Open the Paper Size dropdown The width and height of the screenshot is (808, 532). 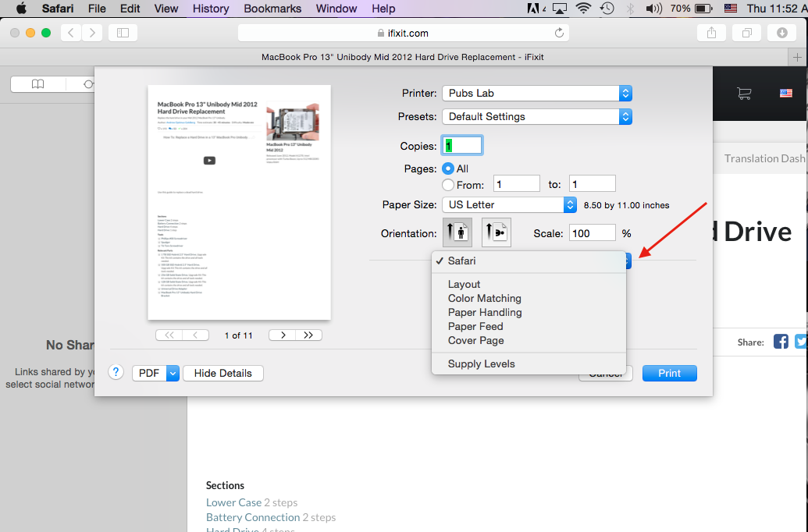pyautogui.click(x=509, y=205)
